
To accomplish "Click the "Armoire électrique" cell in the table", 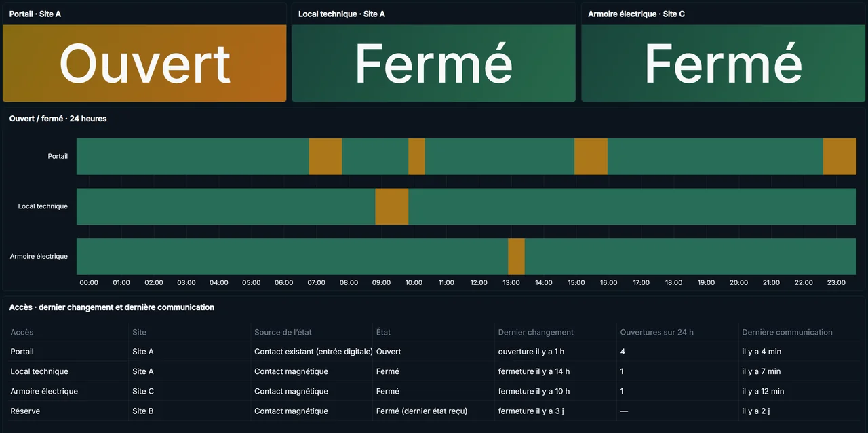I will 44,391.
